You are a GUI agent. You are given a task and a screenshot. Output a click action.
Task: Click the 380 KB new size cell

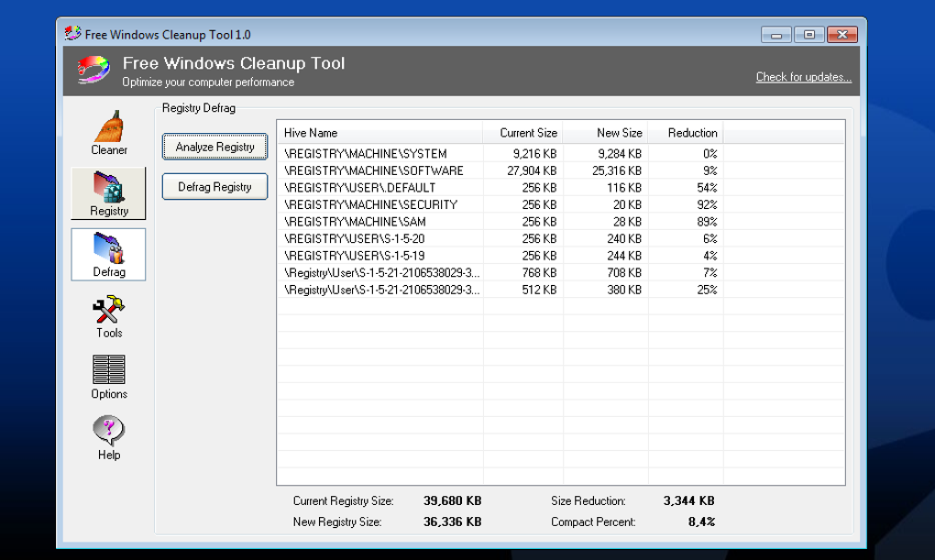pos(623,290)
